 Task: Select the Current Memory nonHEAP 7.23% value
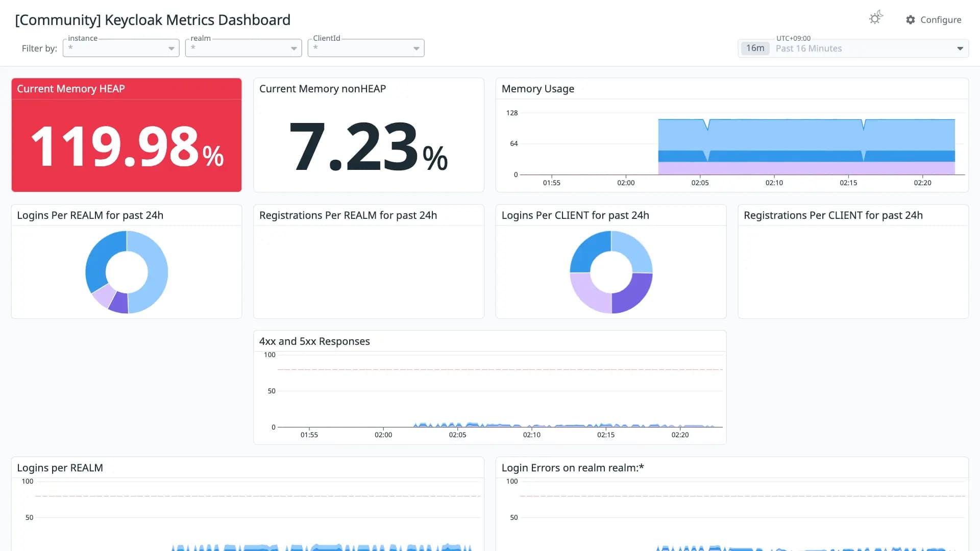click(369, 146)
